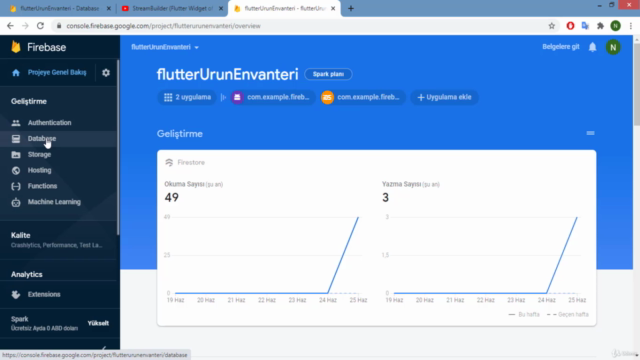
Task: Open the green N account avatar in Firebase header
Action: 613,47
